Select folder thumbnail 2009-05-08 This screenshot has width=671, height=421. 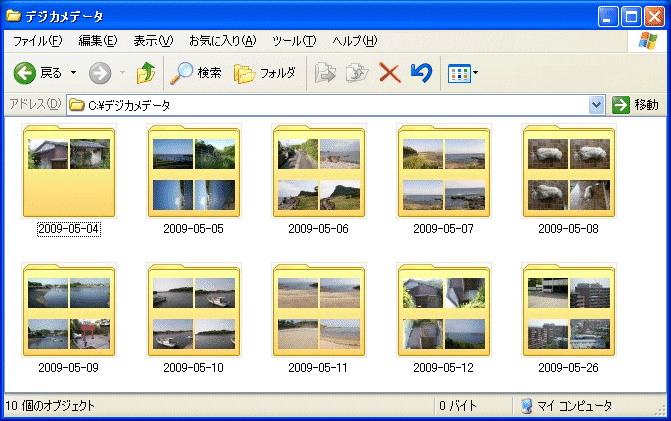pos(569,171)
